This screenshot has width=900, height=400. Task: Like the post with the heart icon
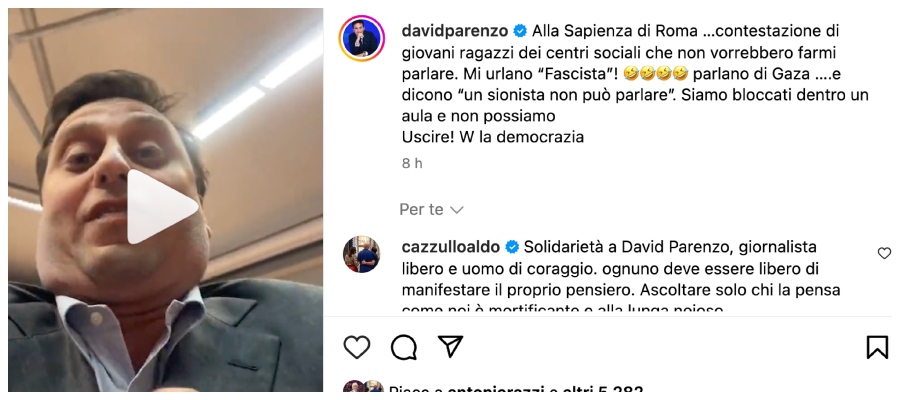coord(356,347)
